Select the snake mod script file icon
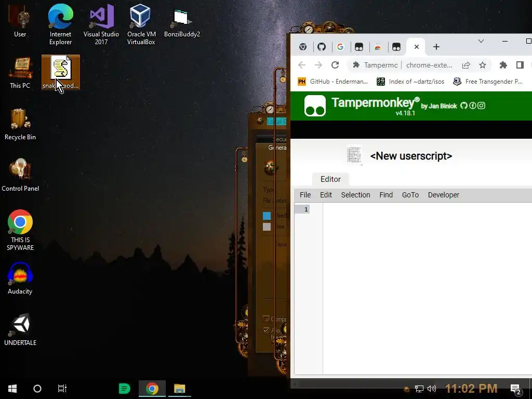532x399 pixels. (x=61, y=72)
